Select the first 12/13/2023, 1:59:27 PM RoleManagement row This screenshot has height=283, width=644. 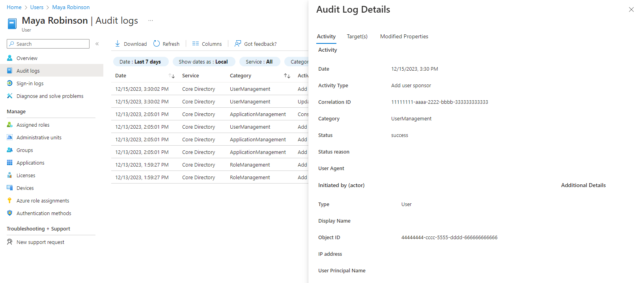tap(210, 165)
